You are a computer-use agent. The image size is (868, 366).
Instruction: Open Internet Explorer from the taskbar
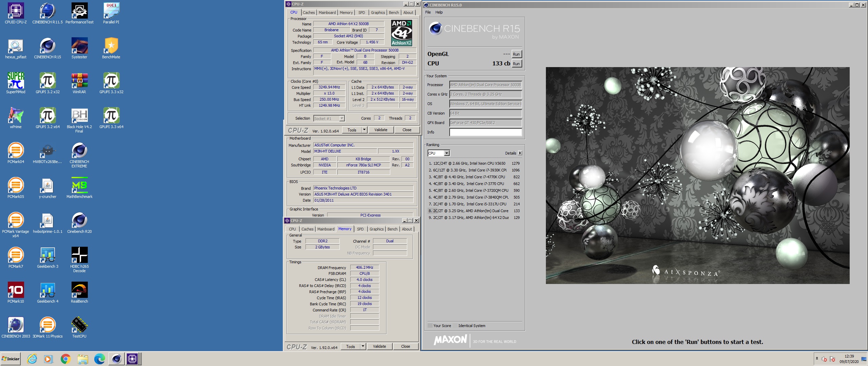click(32, 359)
